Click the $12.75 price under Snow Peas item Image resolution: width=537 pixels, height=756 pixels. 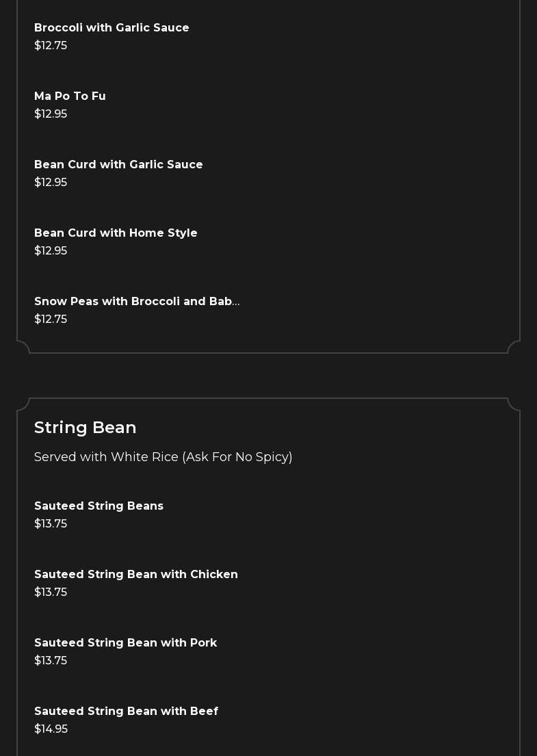51,319
